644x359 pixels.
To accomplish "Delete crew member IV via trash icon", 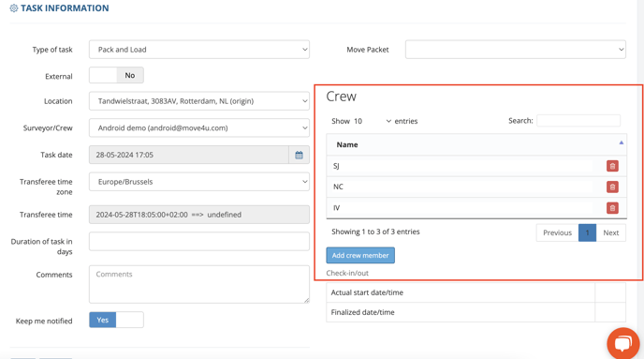I will (612, 208).
